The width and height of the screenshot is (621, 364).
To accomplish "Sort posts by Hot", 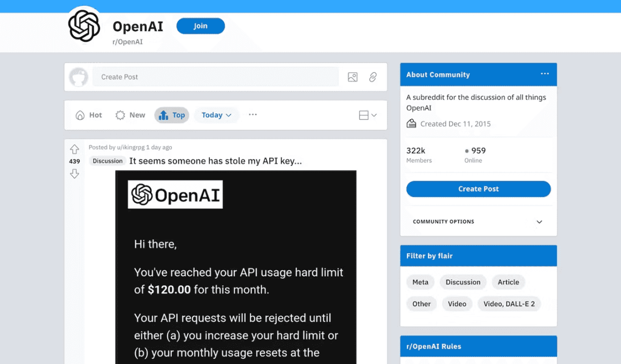I will (x=89, y=115).
